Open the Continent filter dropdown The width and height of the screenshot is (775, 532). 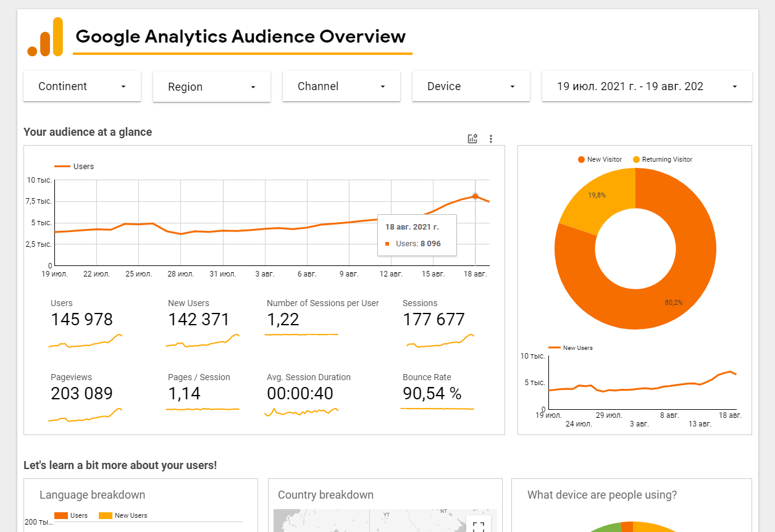click(x=82, y=86)
